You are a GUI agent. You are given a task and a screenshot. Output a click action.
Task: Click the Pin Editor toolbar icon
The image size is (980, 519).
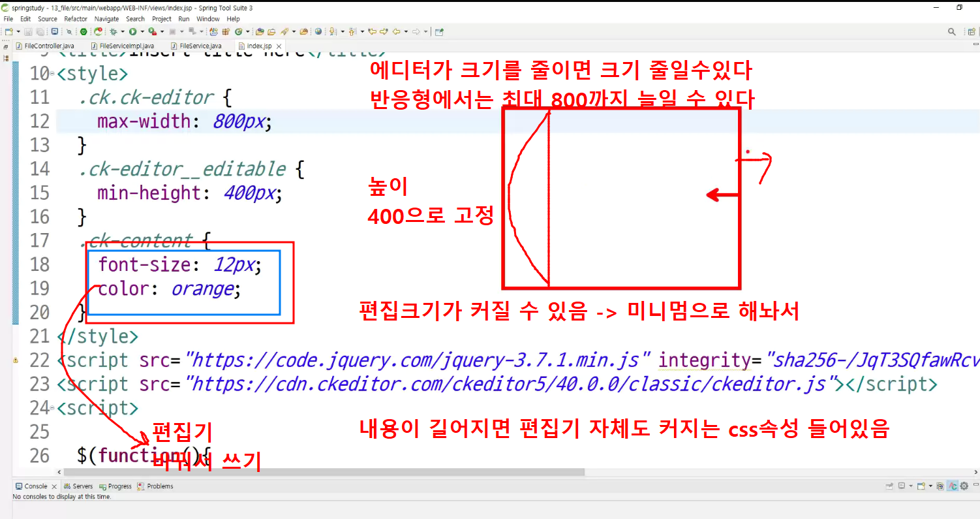tap(439, 31)
